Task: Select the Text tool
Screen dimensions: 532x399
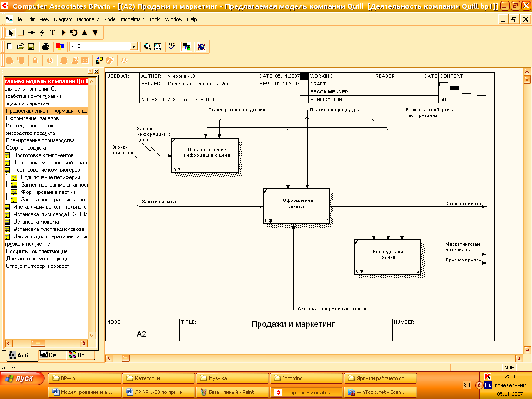Action: point(53,33)
